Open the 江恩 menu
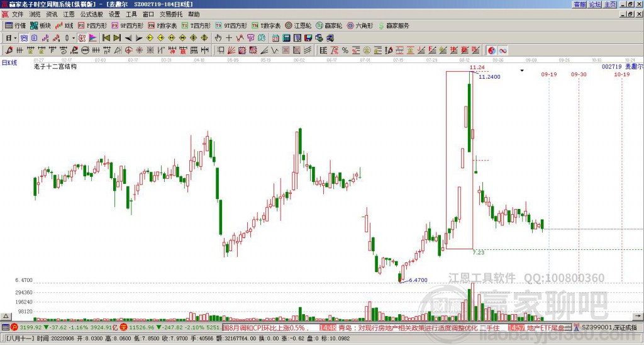Screen dimensions: 644x345 coord(69,14)
